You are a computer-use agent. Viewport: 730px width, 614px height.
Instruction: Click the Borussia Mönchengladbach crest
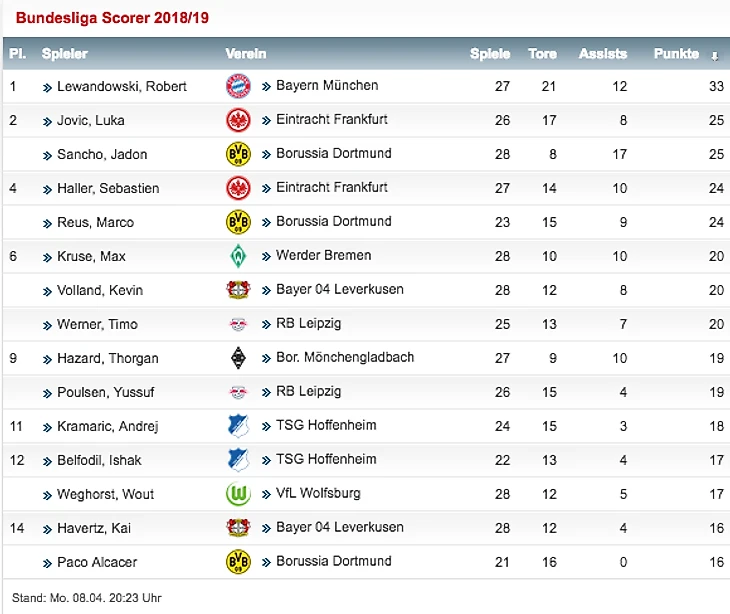(238, 358)
